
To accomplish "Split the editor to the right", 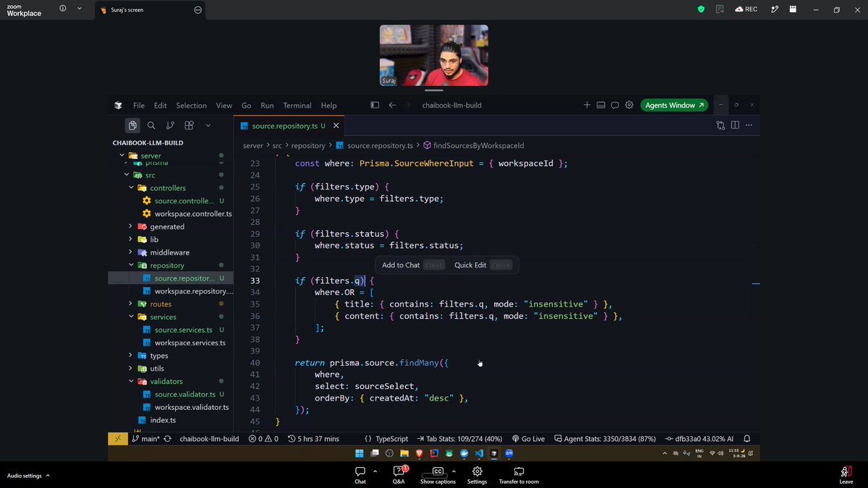I will [735, 125].
